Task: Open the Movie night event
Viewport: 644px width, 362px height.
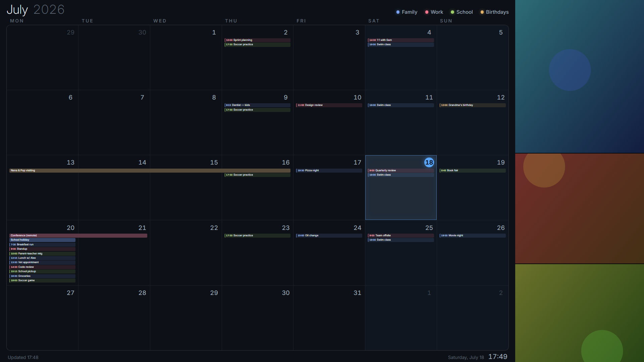Action: (x=473, y=236)
